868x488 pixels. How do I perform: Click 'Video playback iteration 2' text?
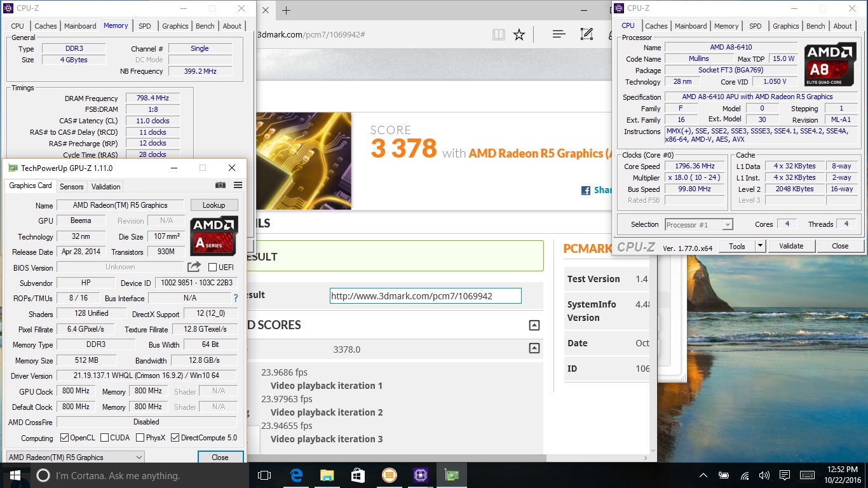(327, 412)
